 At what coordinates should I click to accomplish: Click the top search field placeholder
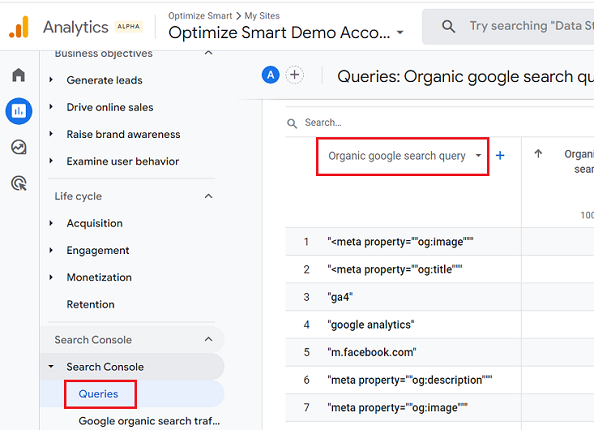531,26
